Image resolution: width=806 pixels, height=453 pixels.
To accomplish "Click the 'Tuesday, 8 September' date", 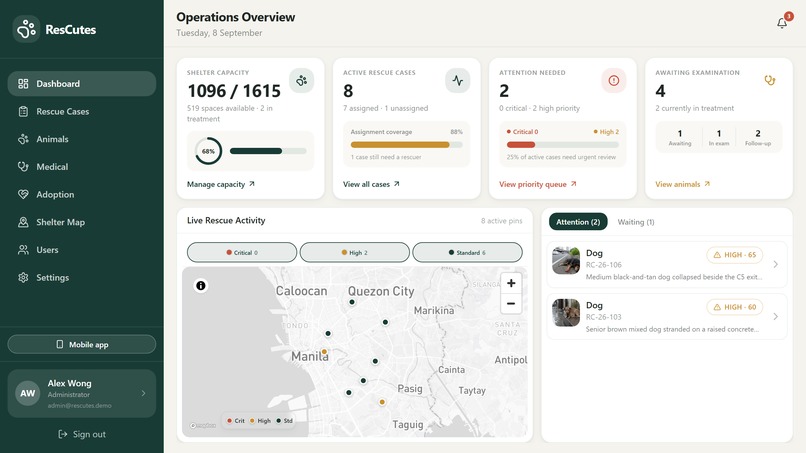I will (219, 33).
